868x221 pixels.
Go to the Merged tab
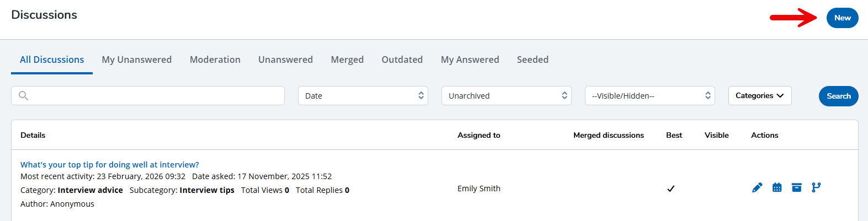[x=347, y=60]
